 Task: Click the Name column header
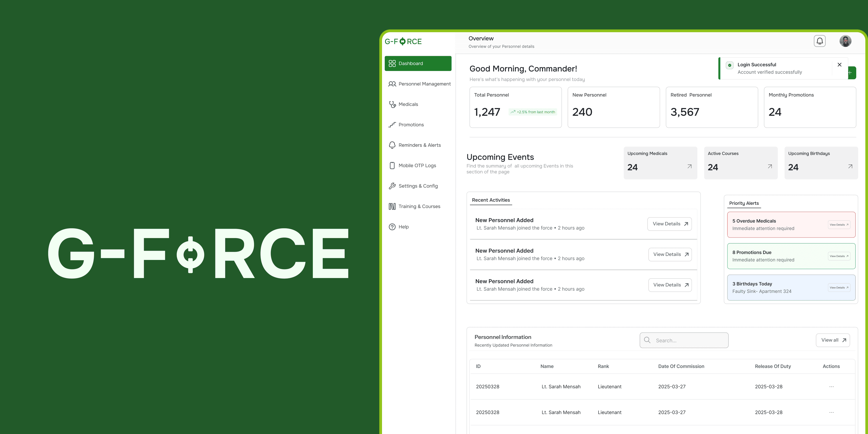click(547, 366)
